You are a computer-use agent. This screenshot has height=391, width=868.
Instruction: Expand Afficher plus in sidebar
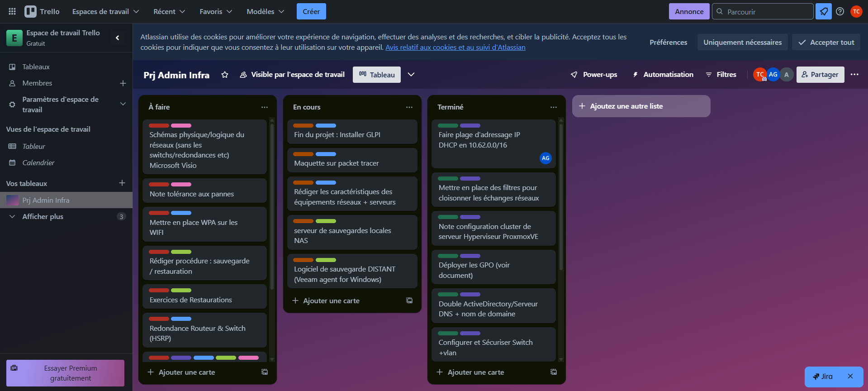pos(43,216)
